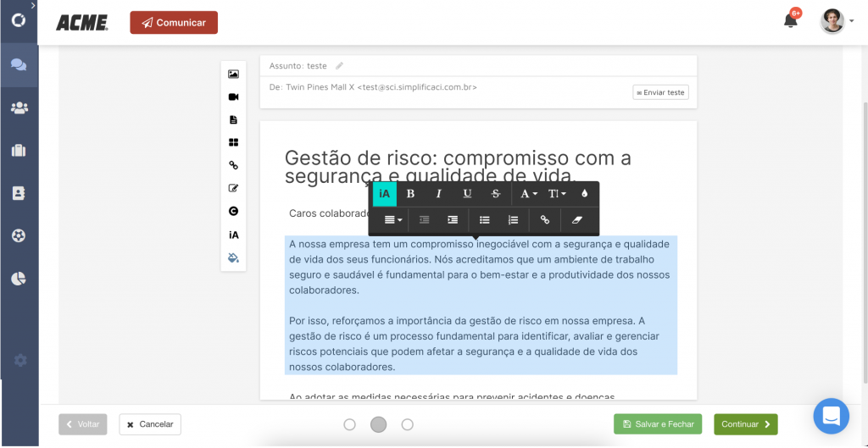The height and width of the screenshot is (448, 868).
Task: Click the Assunto: teste field
Action: point(298,66)
